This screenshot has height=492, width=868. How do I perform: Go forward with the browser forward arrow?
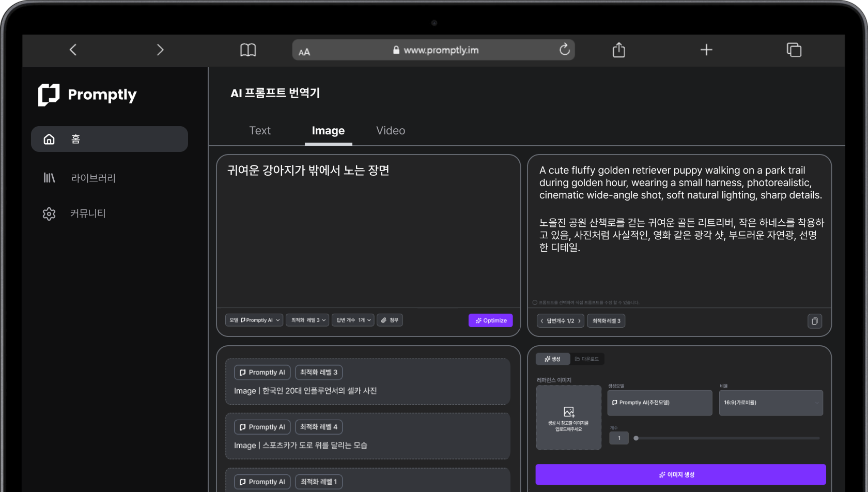[160, 50]
